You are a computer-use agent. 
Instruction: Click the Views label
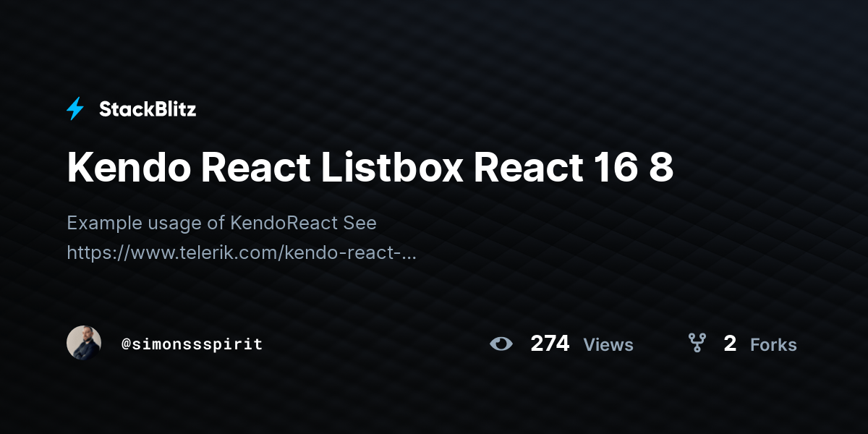click(x=608, y=345)
